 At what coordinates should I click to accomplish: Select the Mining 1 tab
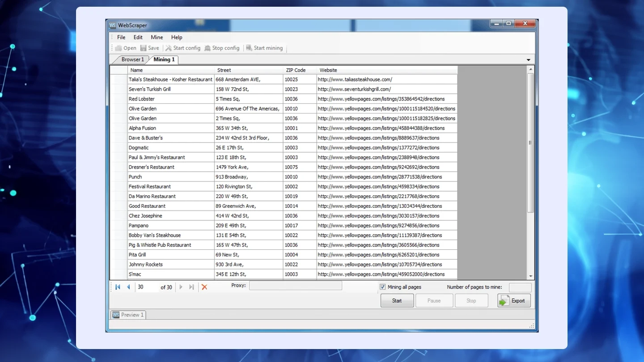pyautogui.click(x=164, y=59)
